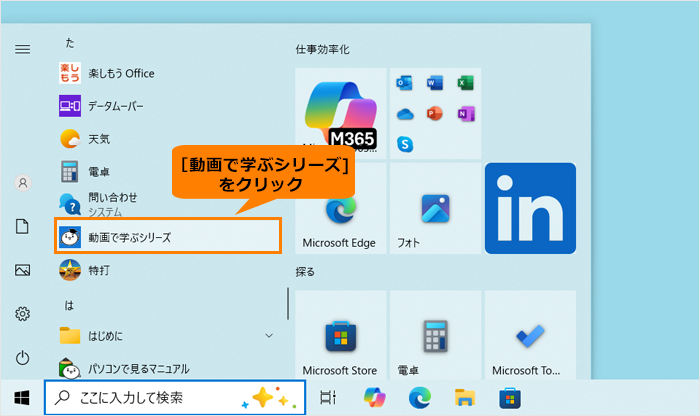This screenshot has height=416, width=700.
Task: Click the 探る group title
Action: [x=305, y=271]
